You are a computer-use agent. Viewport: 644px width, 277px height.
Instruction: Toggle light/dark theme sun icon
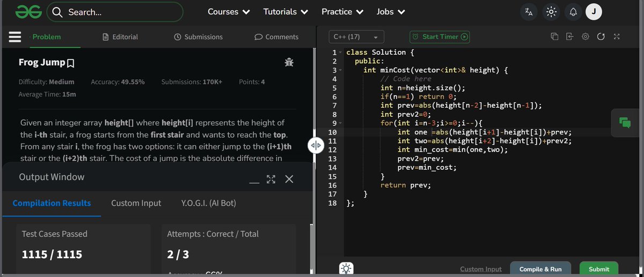click(x=551, y=12)
